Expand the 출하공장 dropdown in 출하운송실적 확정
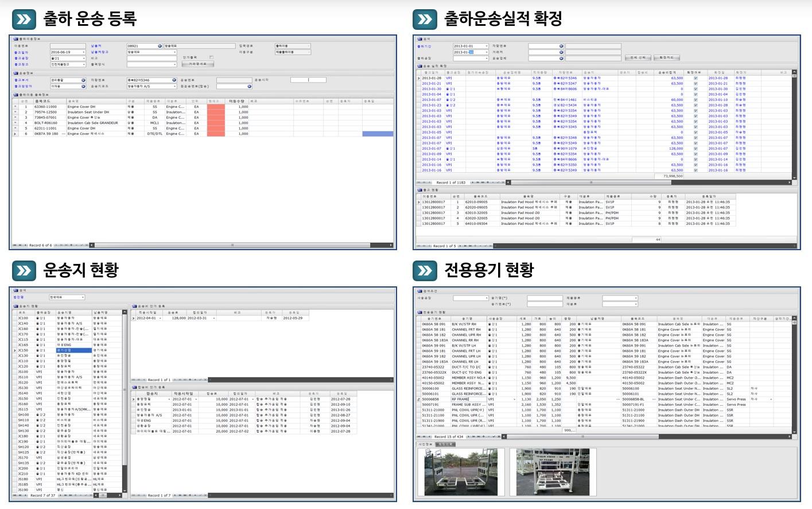Screen dimensions: 812x509 point(486,59)
